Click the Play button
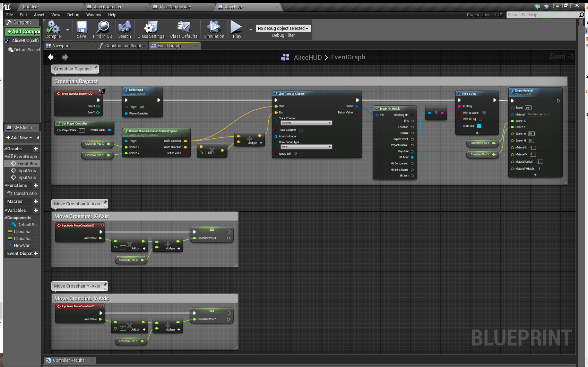Screen dimensions: 588x367 point(237,29)
